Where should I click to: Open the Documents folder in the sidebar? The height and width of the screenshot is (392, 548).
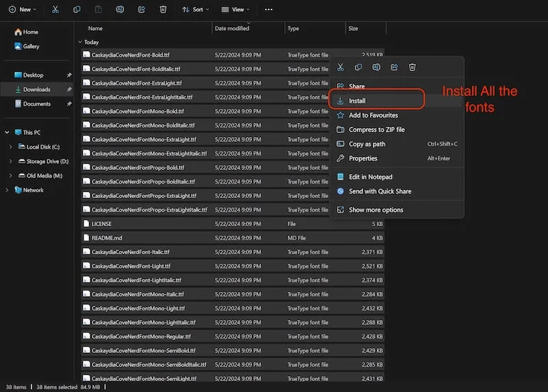pyautogui.click(x=36, y=103)
